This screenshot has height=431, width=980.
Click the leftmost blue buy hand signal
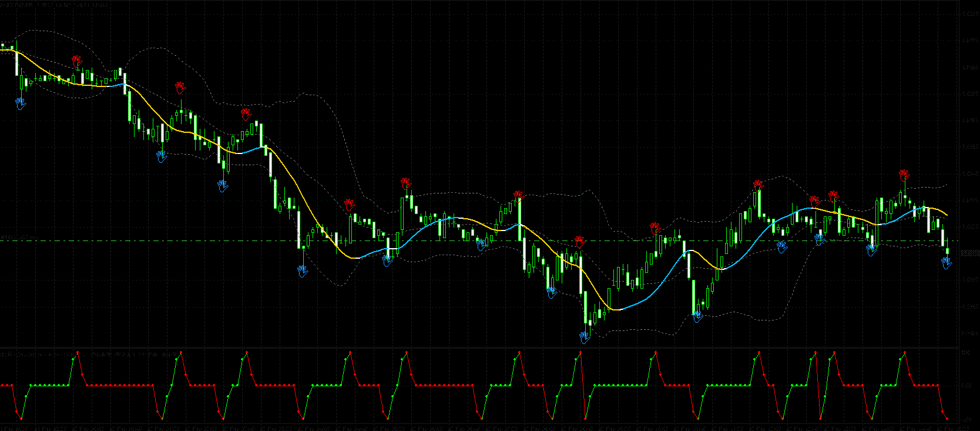click(x=21, y=104)
